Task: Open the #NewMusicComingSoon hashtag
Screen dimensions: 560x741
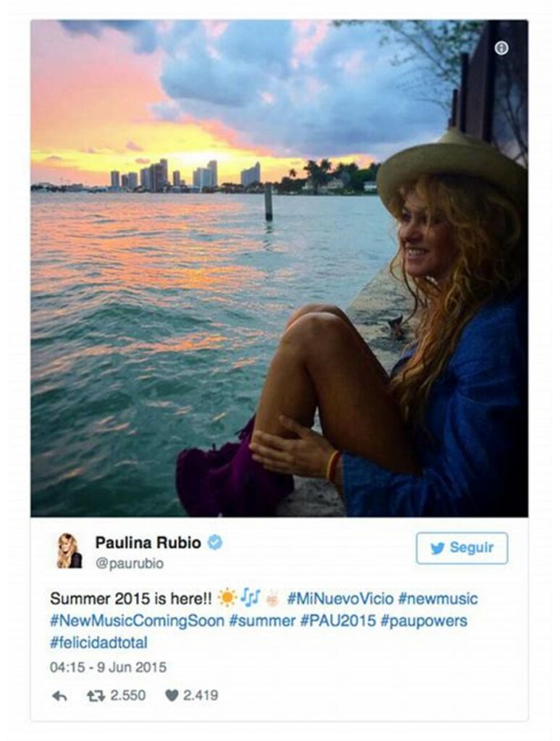Action: click(x=137, y=620)
